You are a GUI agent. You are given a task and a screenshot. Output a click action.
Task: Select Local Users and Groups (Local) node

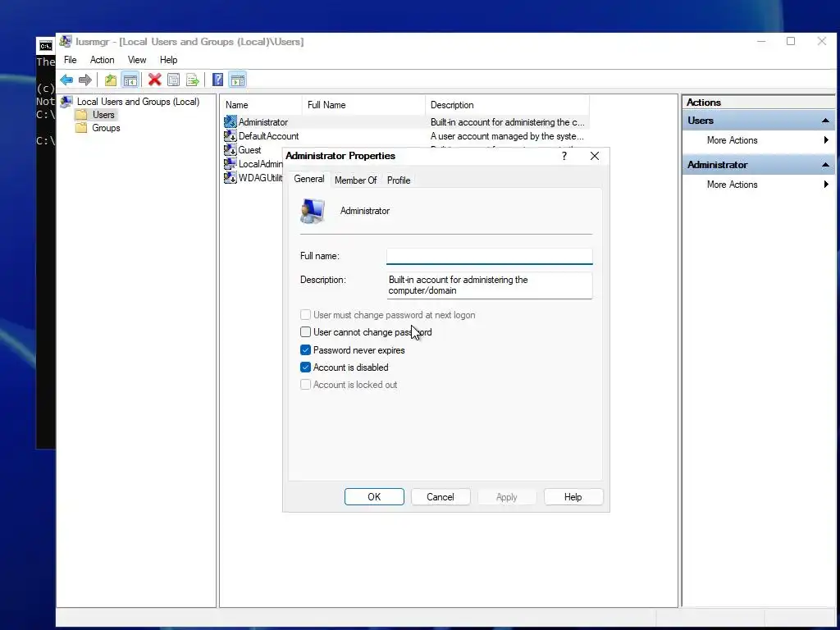click(138, 101)
